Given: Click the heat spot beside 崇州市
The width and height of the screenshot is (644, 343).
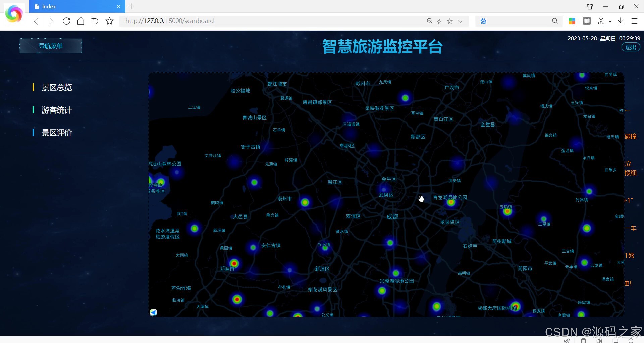Looking at the screenshot, I should (x=305, y=202).
